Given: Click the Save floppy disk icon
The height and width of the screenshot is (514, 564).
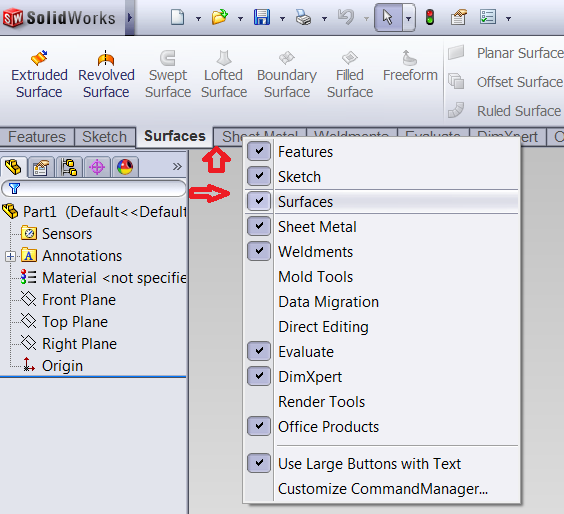Looking at the screenshot, I should point(262,17).
